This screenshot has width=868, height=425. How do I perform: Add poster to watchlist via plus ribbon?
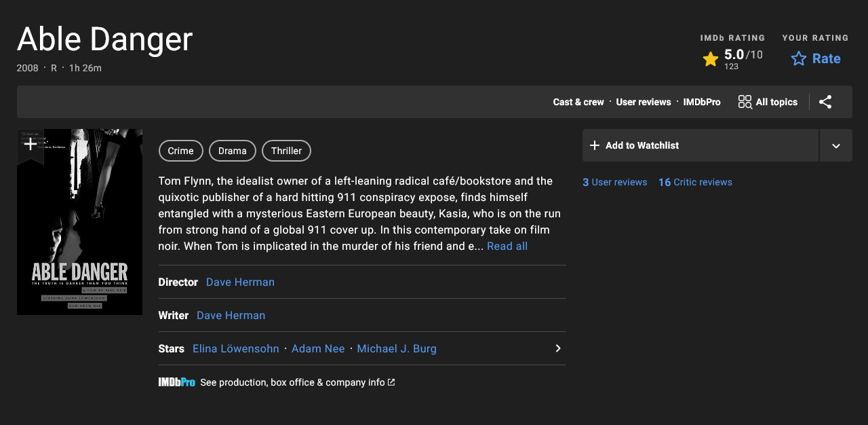[x=31, y=145]
